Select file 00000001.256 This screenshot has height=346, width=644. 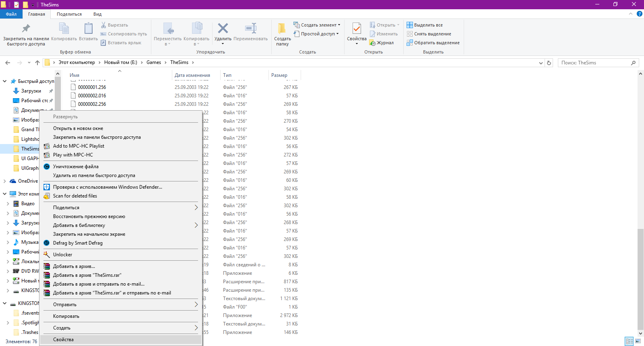tap(92, 87)
